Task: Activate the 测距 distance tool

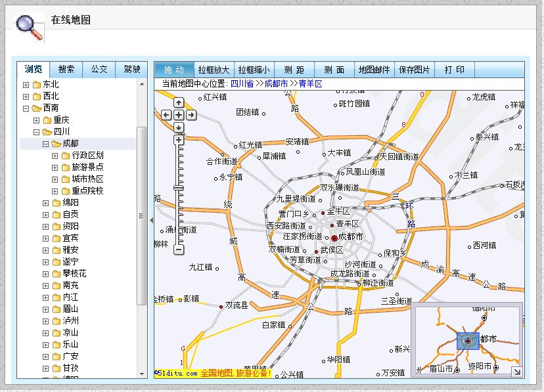Action: pos(294,70)
